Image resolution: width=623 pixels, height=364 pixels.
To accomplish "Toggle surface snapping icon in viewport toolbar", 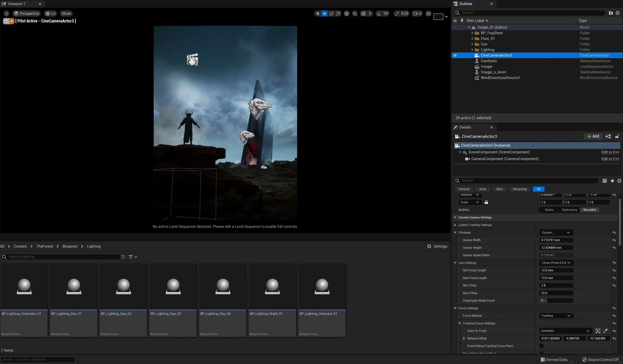I will (355, 14).
